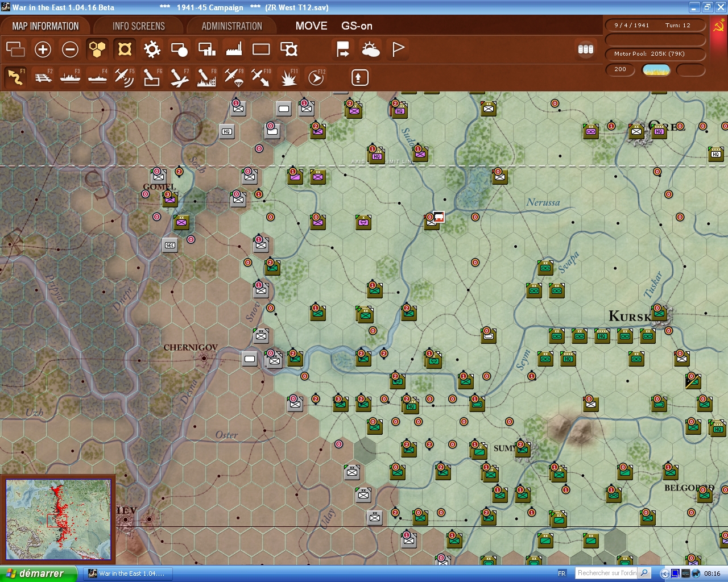Select the F3 ship mode icon
The width and height of the screenshot is (728, 582).
click(70, 77)
